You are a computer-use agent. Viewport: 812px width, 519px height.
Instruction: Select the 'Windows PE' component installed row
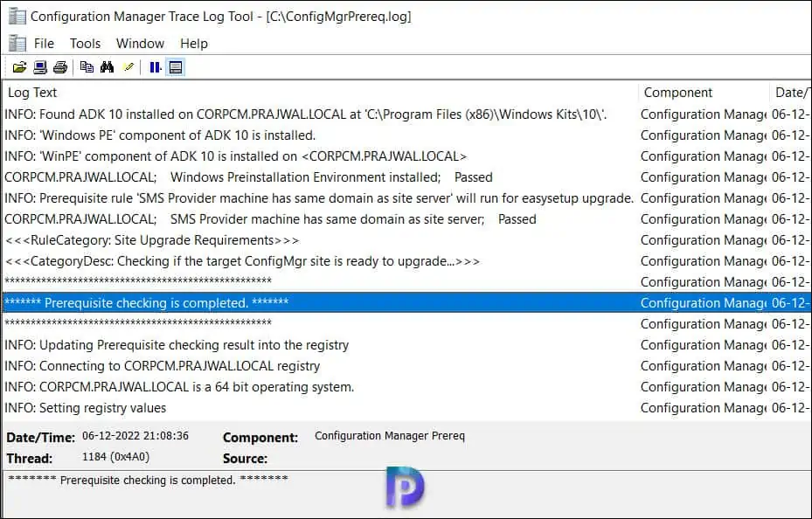406,135
